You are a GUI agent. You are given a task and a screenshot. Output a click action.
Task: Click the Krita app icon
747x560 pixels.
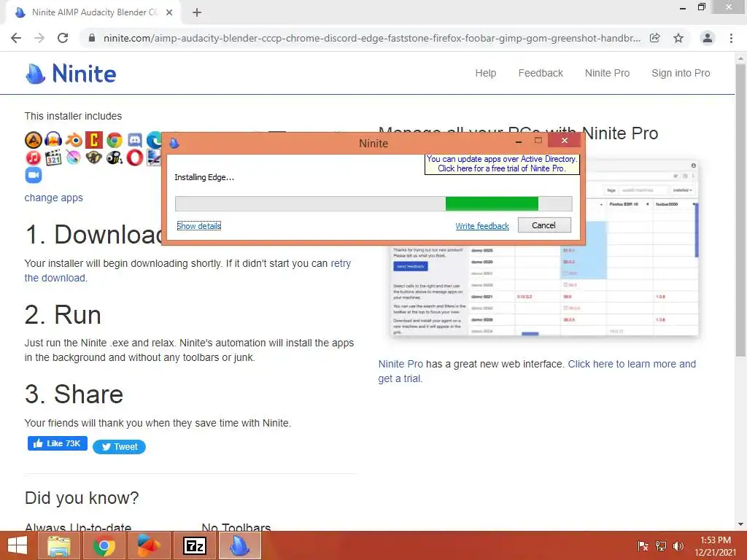pyautogui.click(x=74, y=157)
